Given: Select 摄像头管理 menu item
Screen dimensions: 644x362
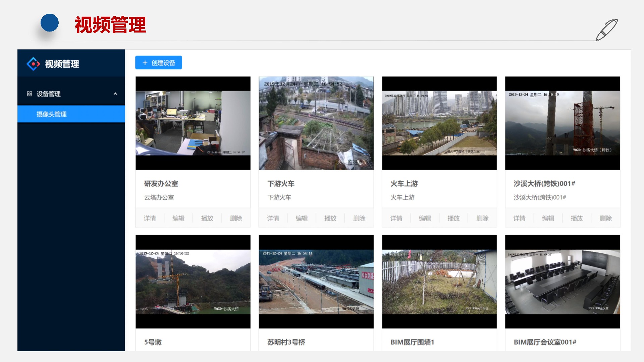Looking at the screenshot, I should coord(52,114).
